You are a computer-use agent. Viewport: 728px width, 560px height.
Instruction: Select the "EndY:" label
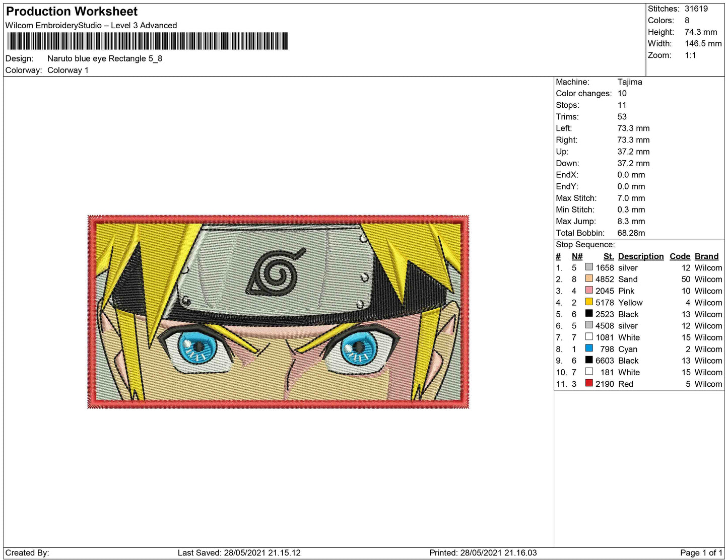point(567,186)
